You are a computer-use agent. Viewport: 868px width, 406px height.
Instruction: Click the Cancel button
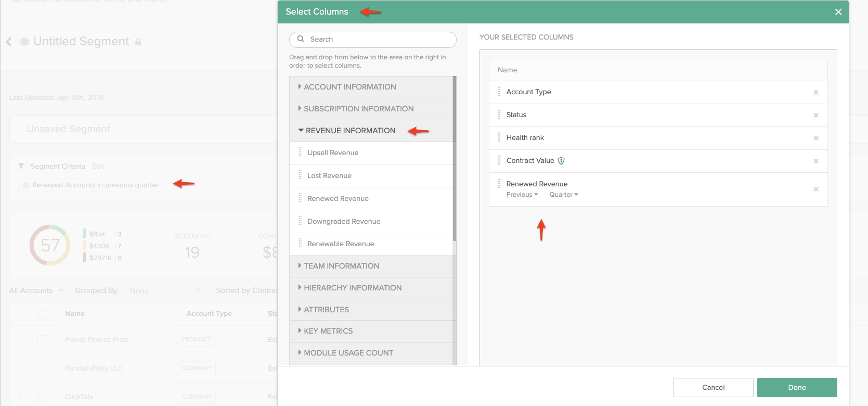pos(713,387)
